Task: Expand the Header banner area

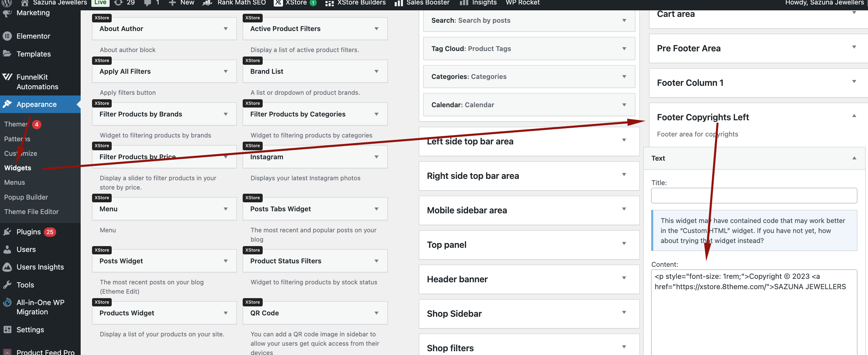Action: [x=624, y=278]
